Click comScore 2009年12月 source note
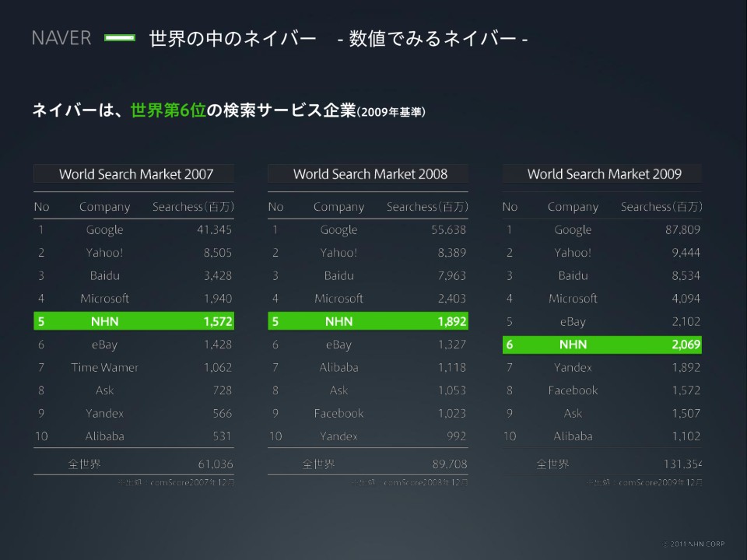This screenshot has width=747, height=560. pos(644,482)
